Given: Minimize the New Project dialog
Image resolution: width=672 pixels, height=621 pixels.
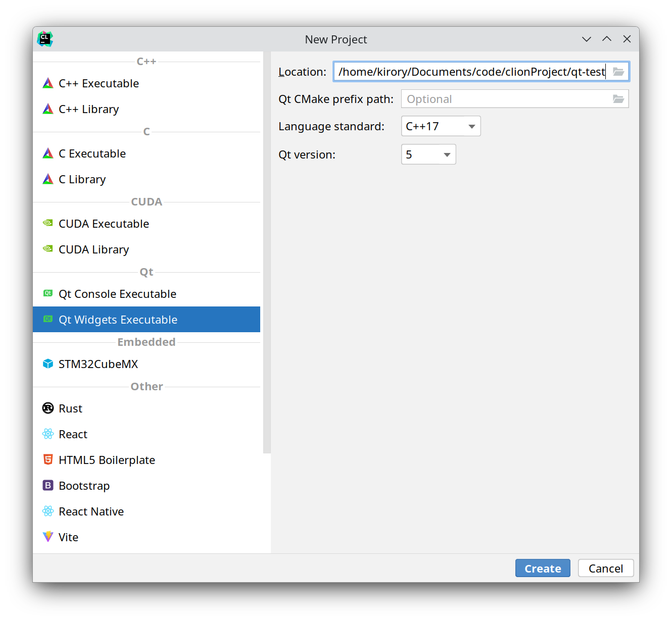Looking at the screenshot, I should tap(587, 39).
